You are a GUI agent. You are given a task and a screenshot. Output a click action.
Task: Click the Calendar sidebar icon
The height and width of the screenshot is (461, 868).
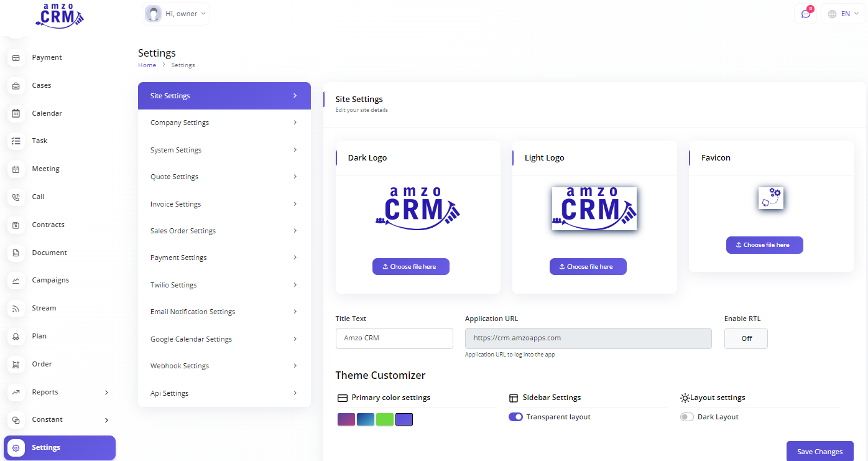[16, 113]
